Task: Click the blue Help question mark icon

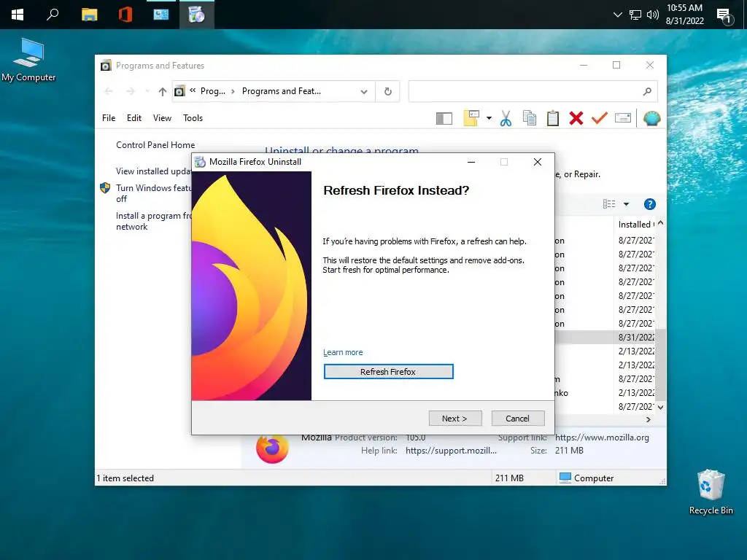Action: coord(650,204)
